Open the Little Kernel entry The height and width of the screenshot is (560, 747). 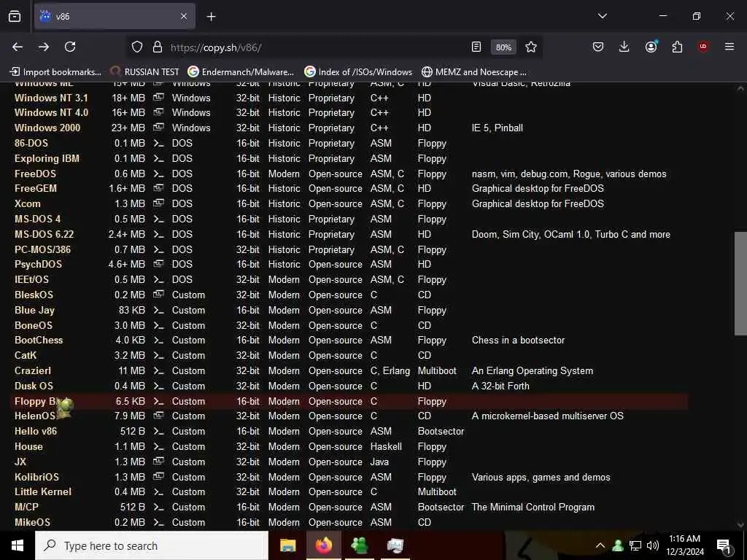pyautogui.click(x=43, y=491)
